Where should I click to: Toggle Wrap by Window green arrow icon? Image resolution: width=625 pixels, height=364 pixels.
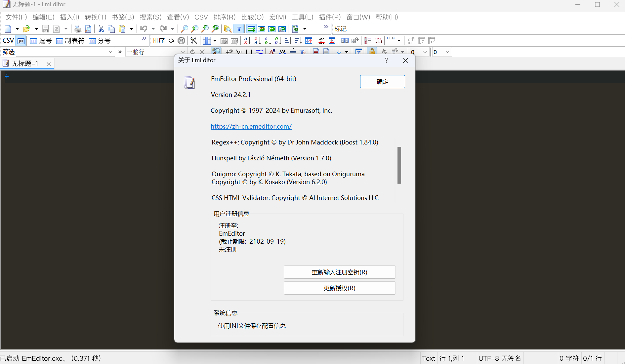tap(272, 29)
